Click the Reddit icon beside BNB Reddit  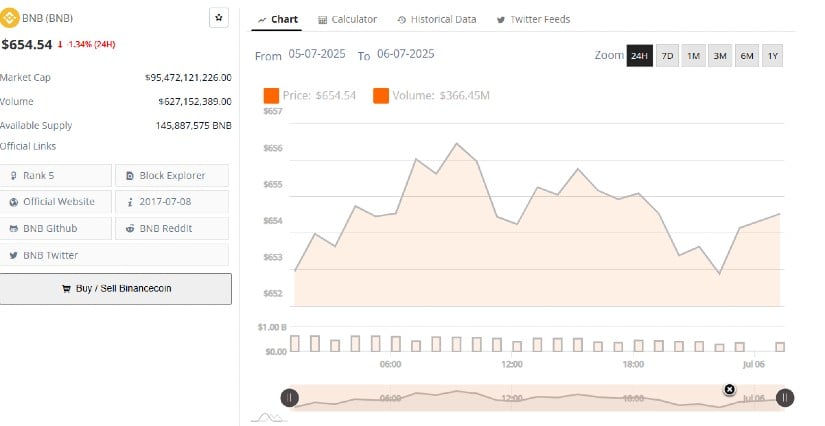coord(130,229)
